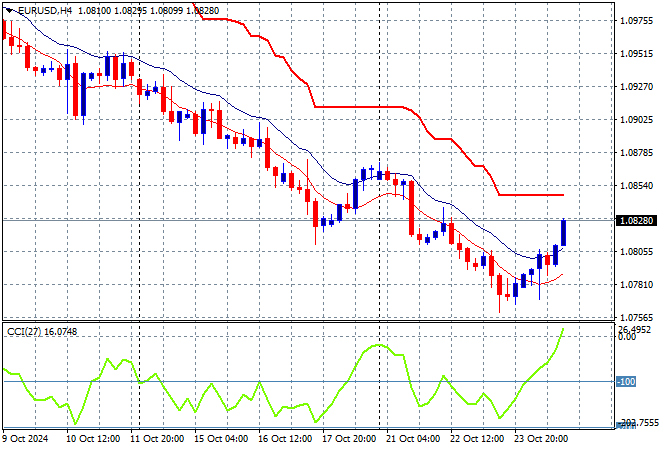Click the 1.08785 price axis label
The height and width of the screenshot is (450, 660).
(636, 152)
